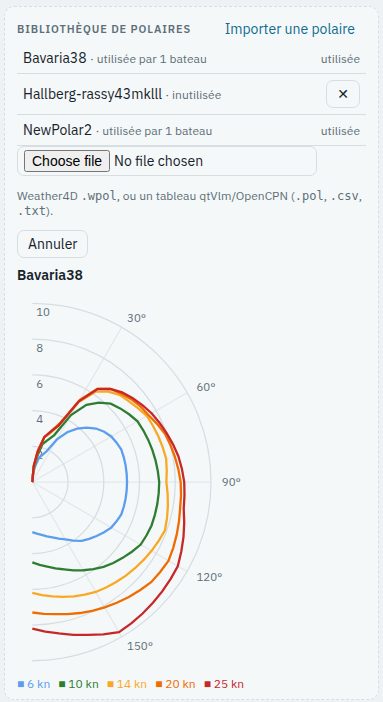Cancel import with the Annuler button
The image size is (383, 702).
(52, 244)
